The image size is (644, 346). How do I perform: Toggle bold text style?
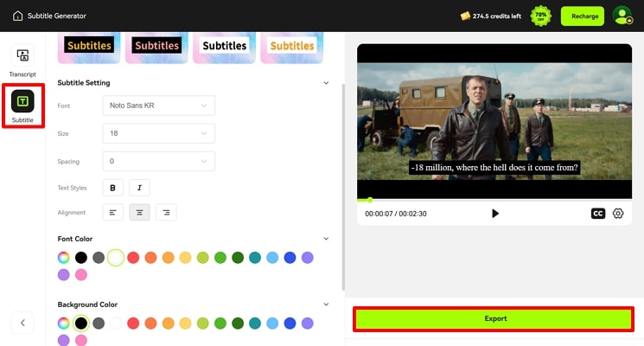(x=112, y=188)
